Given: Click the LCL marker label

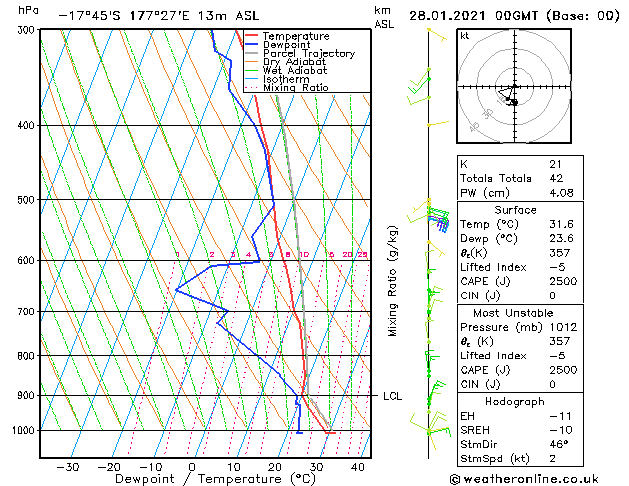Looking at the screenshot, I should coord(392,396).
